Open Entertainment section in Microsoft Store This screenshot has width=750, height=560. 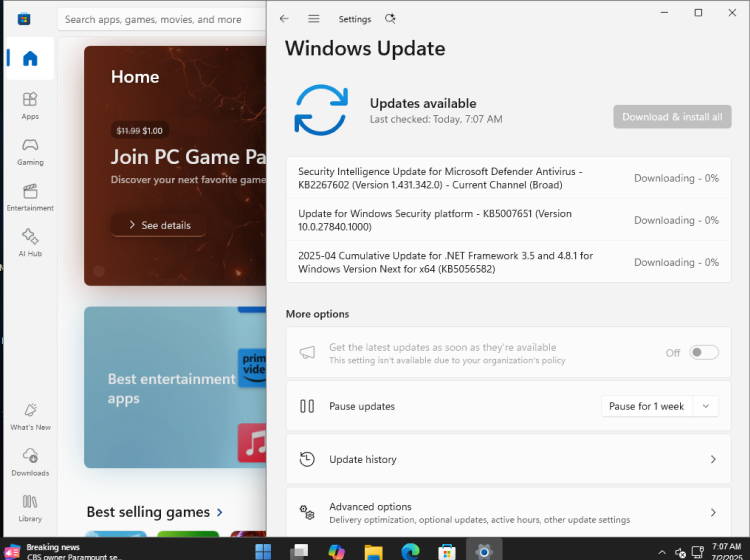click(x=30, y=198)
